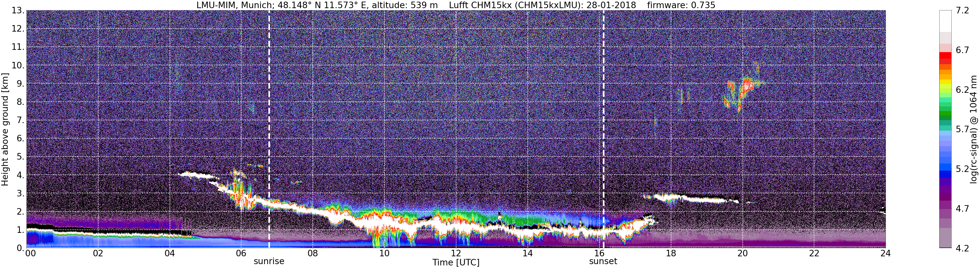Click the x-axis tick label '04'
Viewport: 980px width, 269px height.
[x=169, y=253]
